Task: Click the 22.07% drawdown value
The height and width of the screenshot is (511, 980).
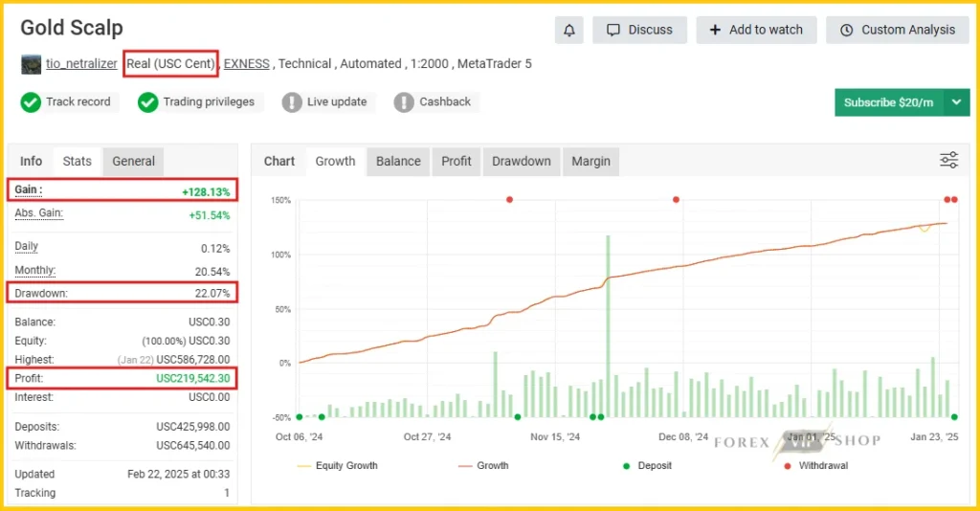Action: coord(212,293)
